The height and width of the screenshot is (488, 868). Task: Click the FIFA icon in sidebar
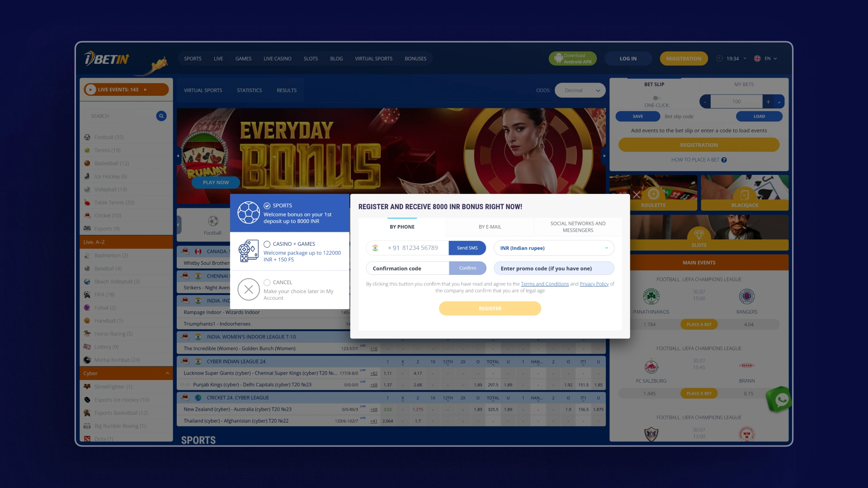(x=87, y=295)
